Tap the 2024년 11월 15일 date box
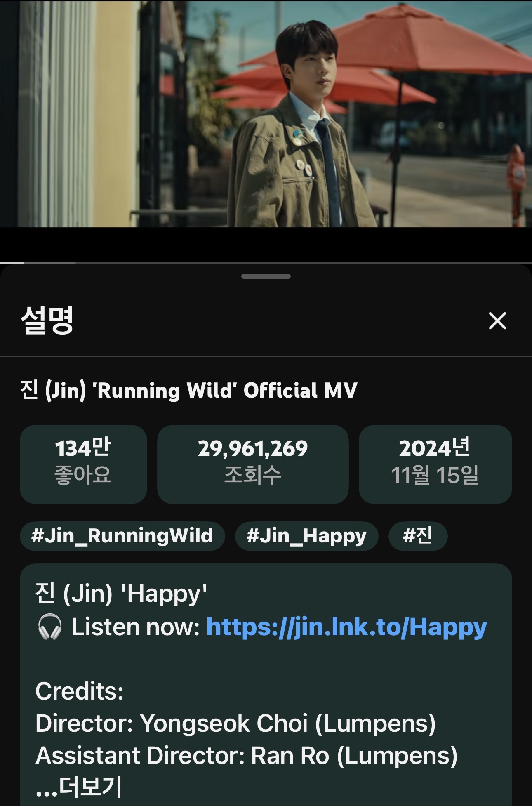 (435, 464)
